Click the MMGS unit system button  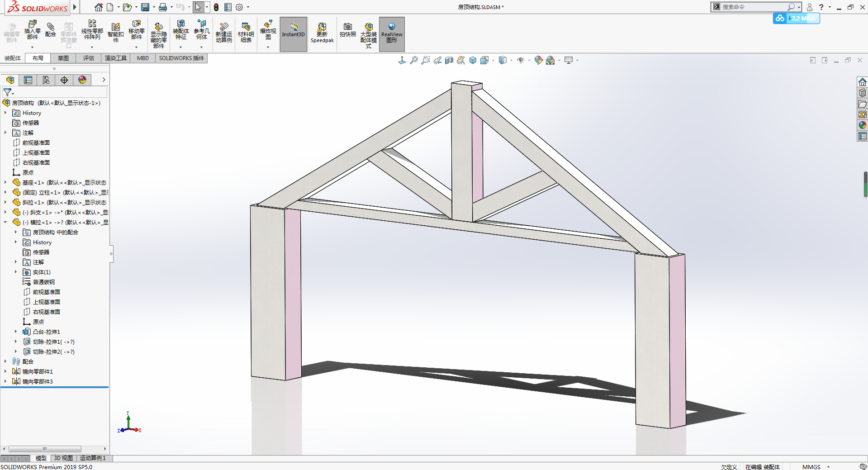[x=811, y=467]
